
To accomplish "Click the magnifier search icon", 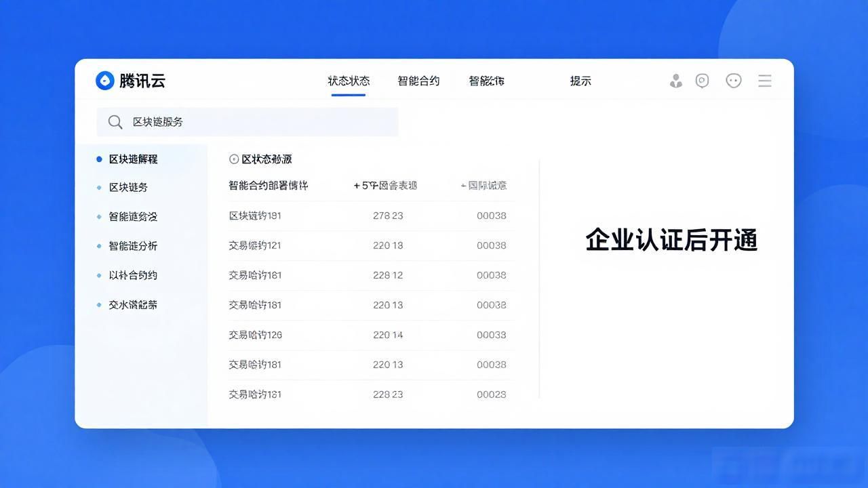I will coord(115,122).
